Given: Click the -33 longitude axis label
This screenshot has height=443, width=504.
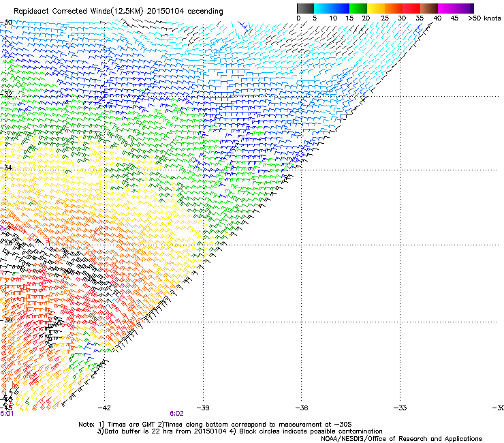Looking at the screenshot, I should [400, 408].
